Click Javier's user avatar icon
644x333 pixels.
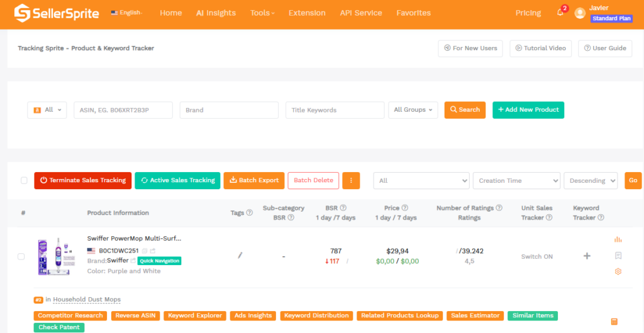click(580, 13)
